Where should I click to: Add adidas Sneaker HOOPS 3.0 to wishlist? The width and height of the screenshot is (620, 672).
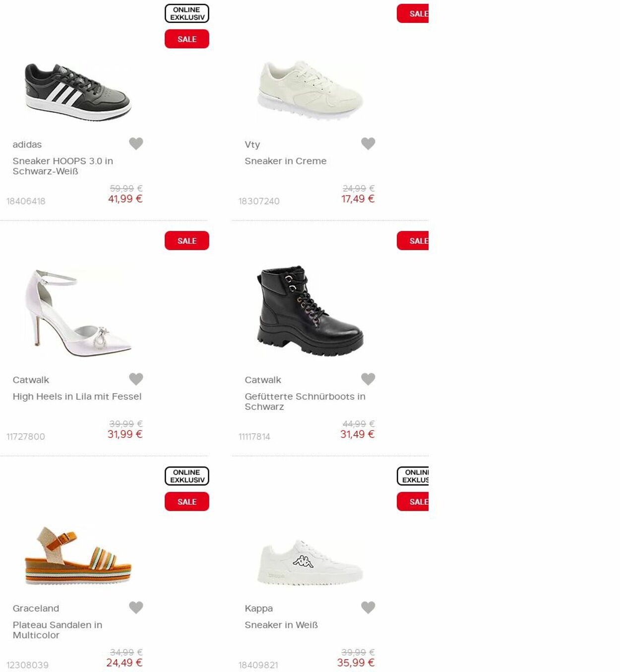(x=136, y=143)
